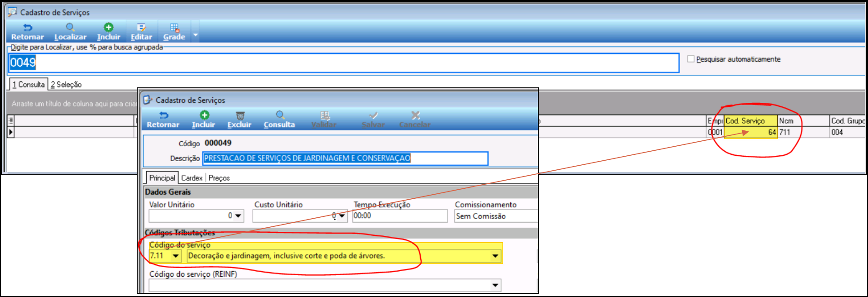The height and width of the screenshot is (297, 868).
Task: Expand the Grade toolbar dropdown arrow
Action: point(196,35)
